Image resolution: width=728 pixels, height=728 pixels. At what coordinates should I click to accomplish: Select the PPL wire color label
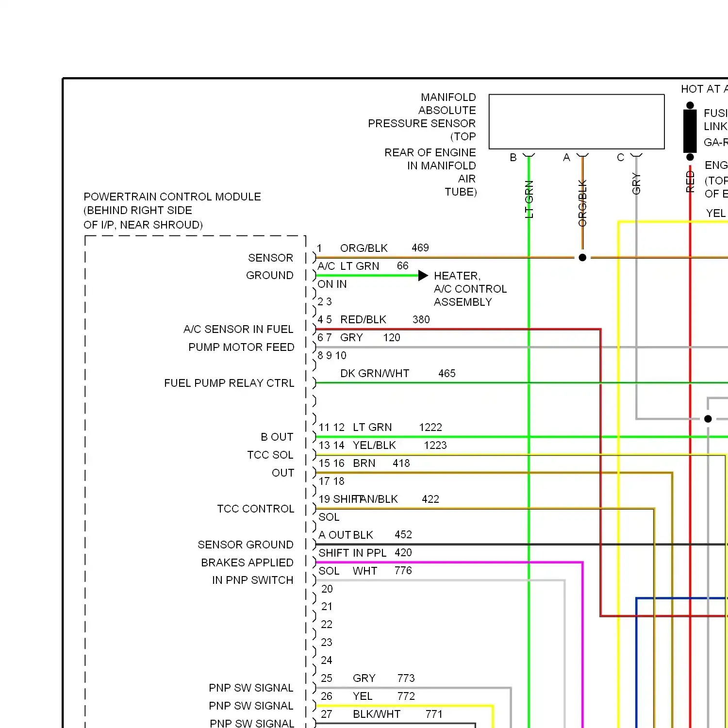[x=377, y=553]
